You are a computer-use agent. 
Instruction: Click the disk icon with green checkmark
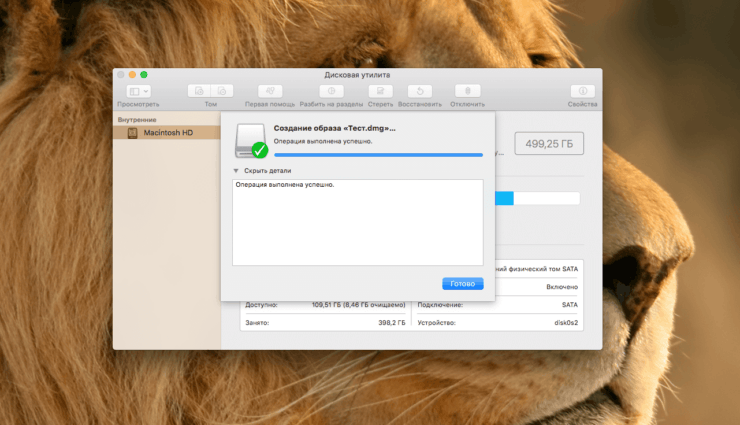[250, 141]
